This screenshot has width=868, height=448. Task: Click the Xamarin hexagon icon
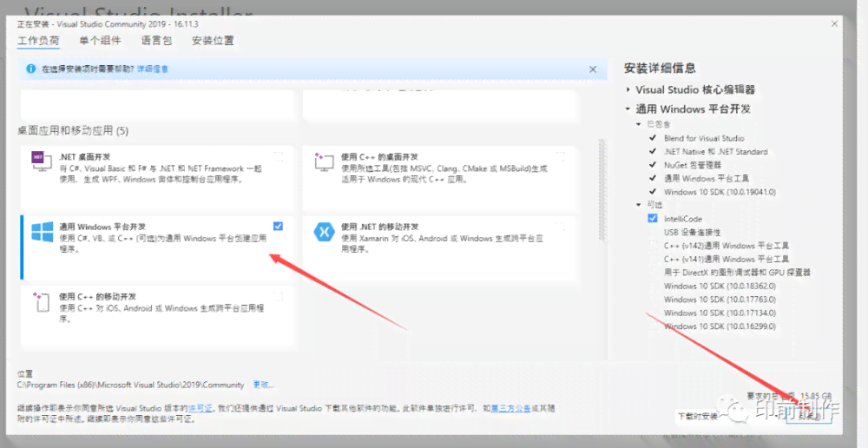pyautogui.click(x=324, y=232)
